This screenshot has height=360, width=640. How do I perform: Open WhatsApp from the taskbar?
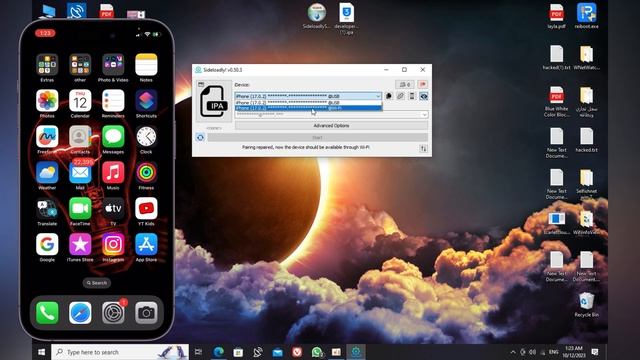click(317, 352)
